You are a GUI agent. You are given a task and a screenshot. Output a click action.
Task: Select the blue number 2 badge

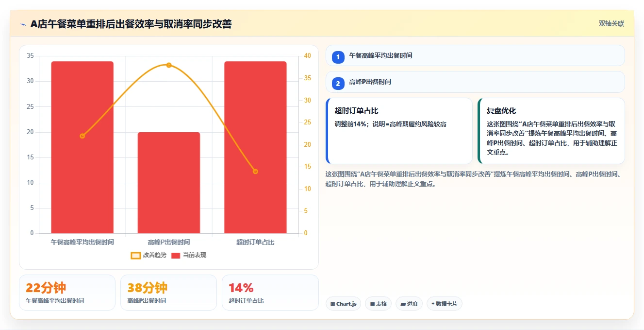(338, 83)
